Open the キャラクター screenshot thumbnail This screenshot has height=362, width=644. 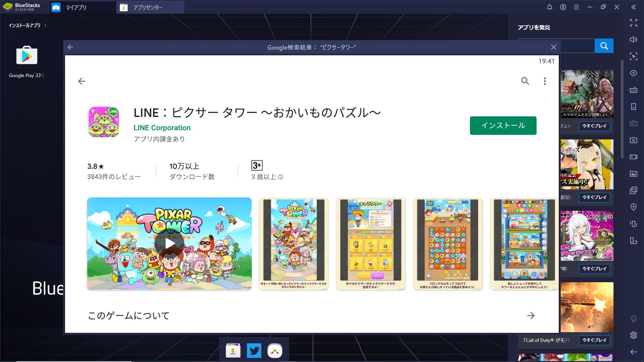pyautogui.click(x=371, y=244)
